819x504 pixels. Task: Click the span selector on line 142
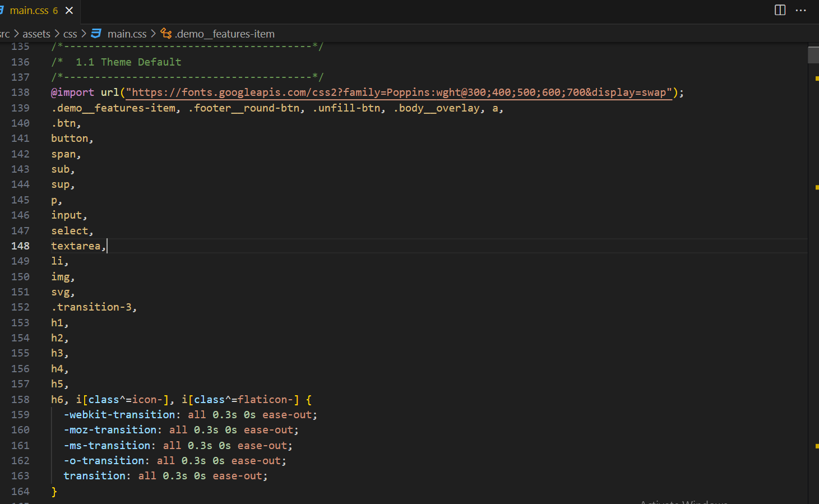(x=63, y=154)
